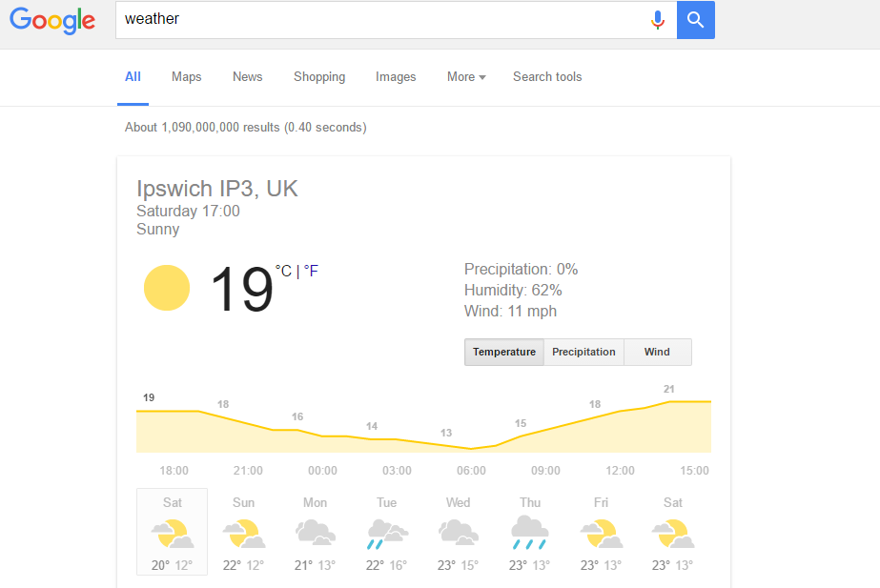
Task: Select Tuesday's rain showers forecast icon
Action: (x=387, y=534)
